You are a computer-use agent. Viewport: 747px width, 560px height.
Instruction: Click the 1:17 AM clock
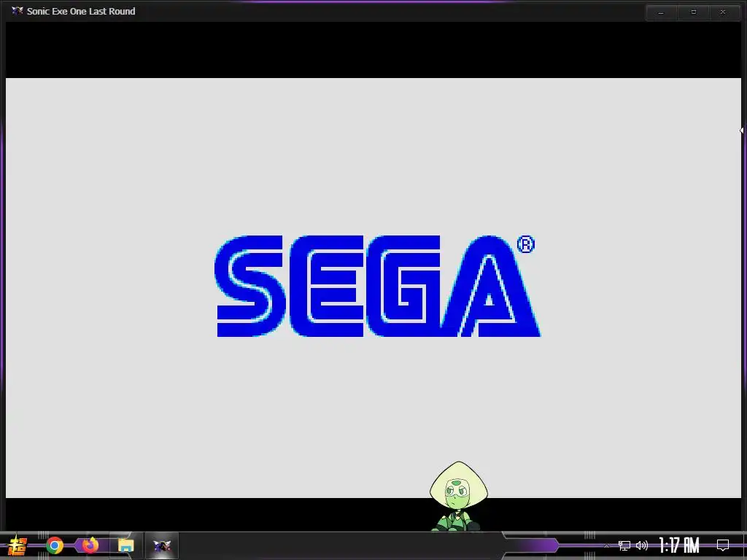click(679, 545)
